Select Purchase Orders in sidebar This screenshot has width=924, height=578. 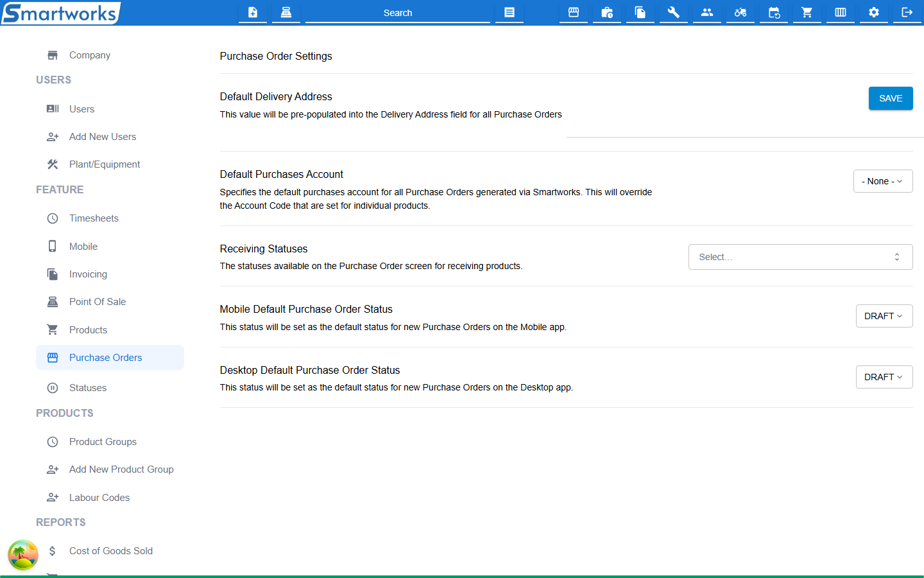click(110, 358)
